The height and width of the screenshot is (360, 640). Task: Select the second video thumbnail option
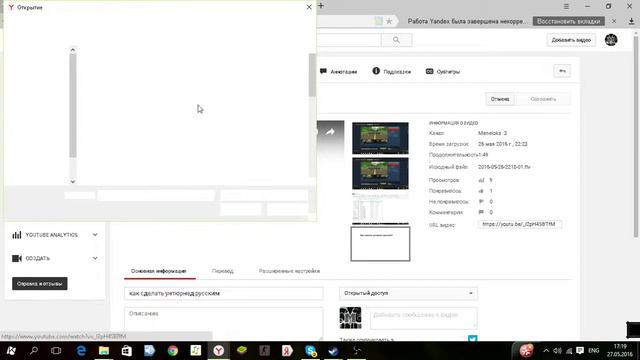click(x=380, y=173)
